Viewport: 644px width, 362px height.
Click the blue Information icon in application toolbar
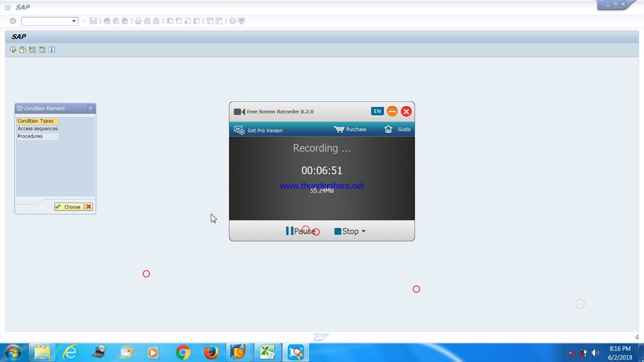pos(51,50)
